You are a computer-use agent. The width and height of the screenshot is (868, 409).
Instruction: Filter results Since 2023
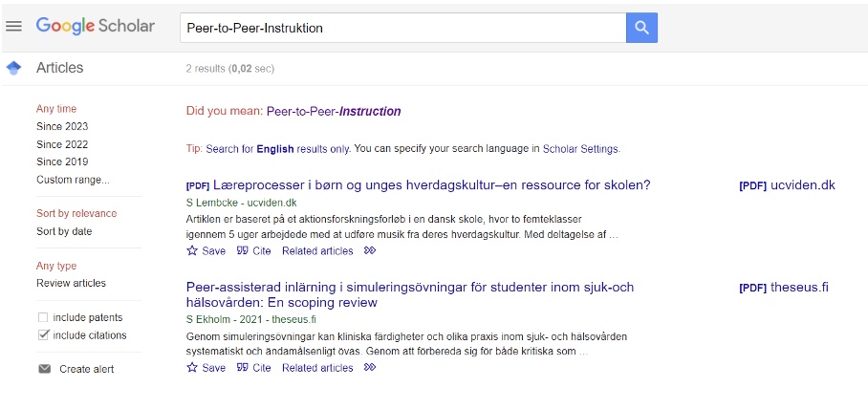pyautogui.click(x=62, y=126)
